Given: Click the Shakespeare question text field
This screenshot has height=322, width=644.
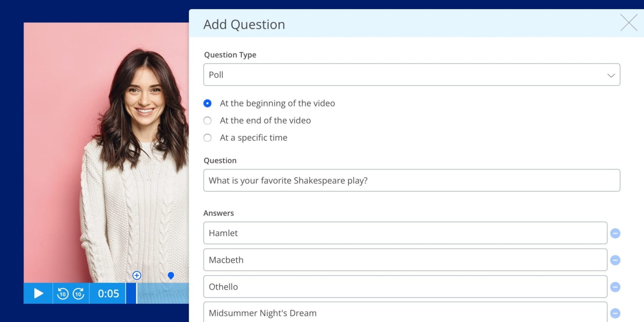Looking at the screenshot, I should pyautogui.click(x=412, y=180).
